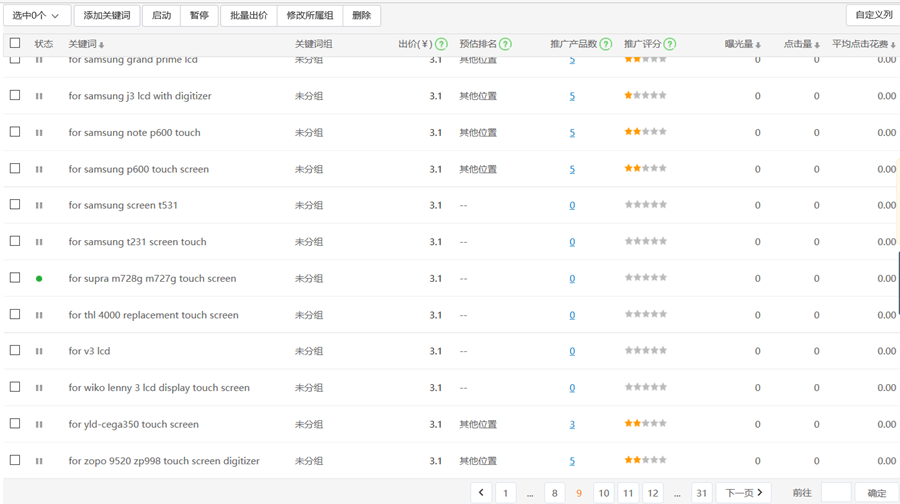Click 添加关键词 button
Screen dimensions: 900x504
107,16
